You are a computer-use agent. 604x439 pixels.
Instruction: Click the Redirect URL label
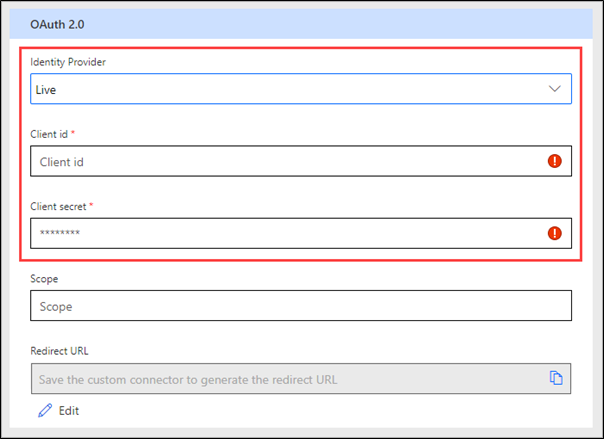coord(59,351)
